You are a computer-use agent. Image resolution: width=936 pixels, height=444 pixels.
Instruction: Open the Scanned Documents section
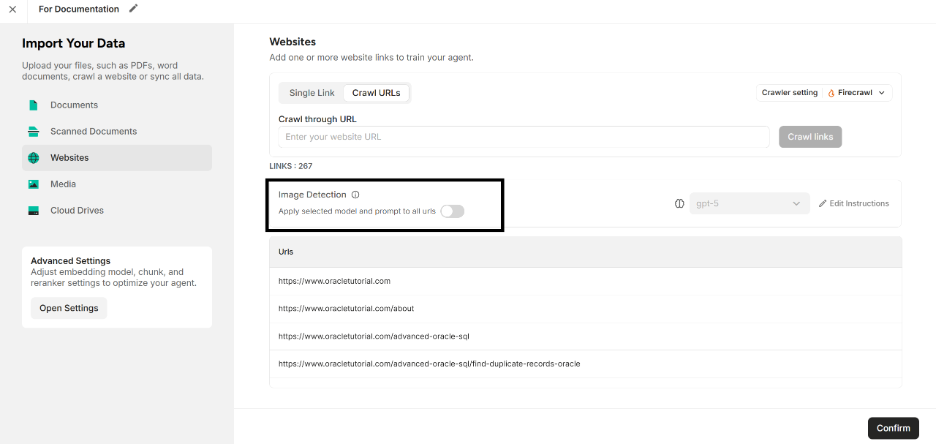click(117, 131)
